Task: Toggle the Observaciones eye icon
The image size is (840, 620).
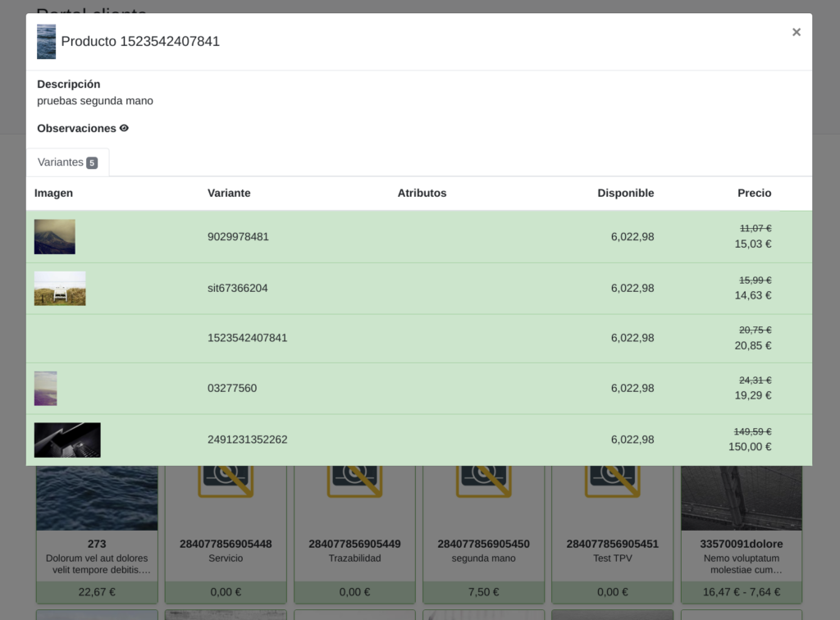Action: tap(124, 129)
